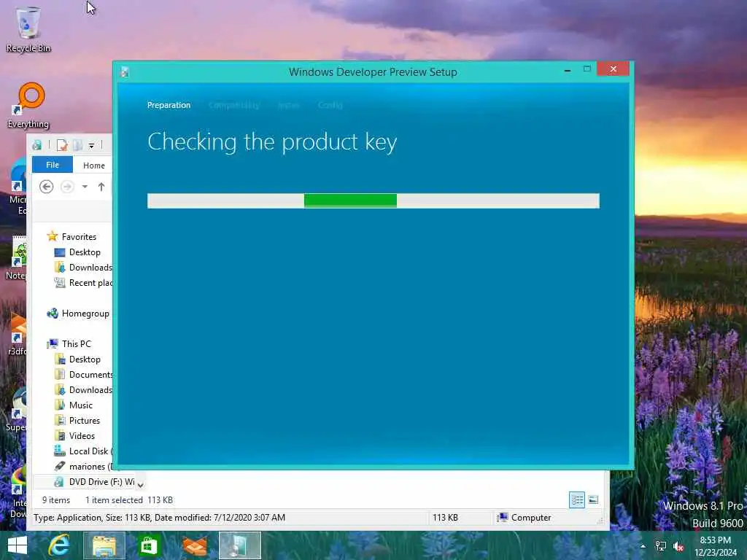The width and height of the screenshot is (747, 560).
Task: Click the Compatibility step in Setup
Action: pos(234,105)
